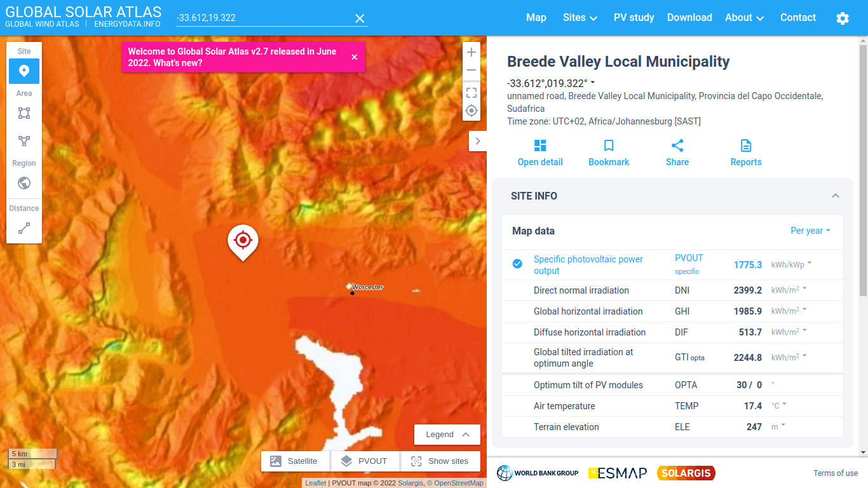Toggle Show sites on map

click(440, 461)
